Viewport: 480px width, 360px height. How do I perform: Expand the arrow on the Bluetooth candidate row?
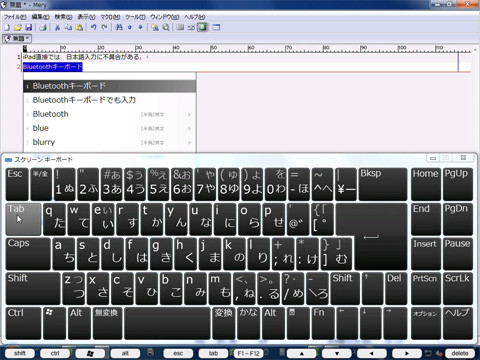(x=189, y=115)
